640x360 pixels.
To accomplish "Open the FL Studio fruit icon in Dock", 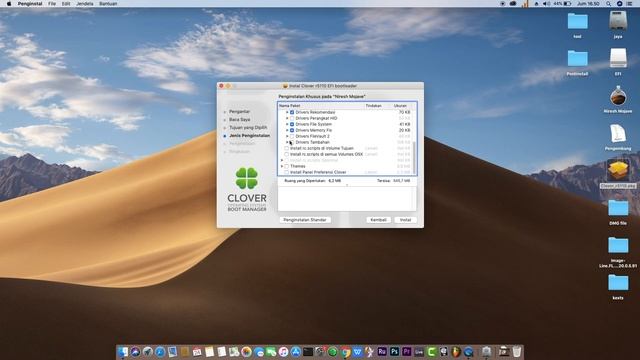I will click(456, 351).
